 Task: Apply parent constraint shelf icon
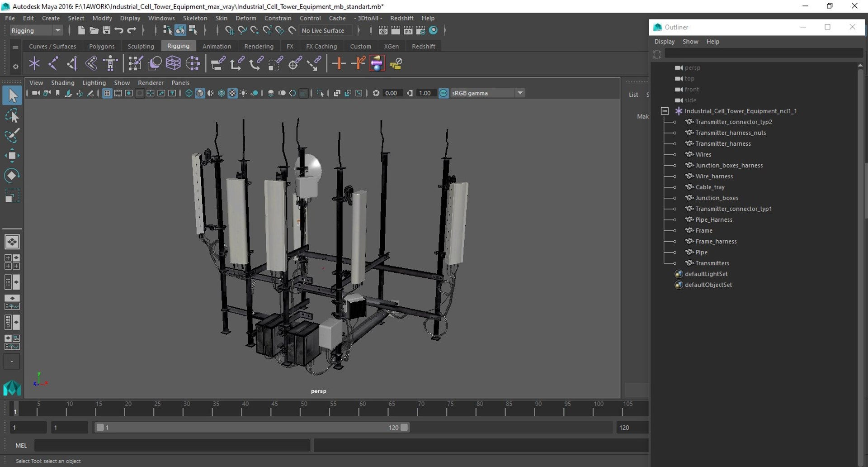218,63
